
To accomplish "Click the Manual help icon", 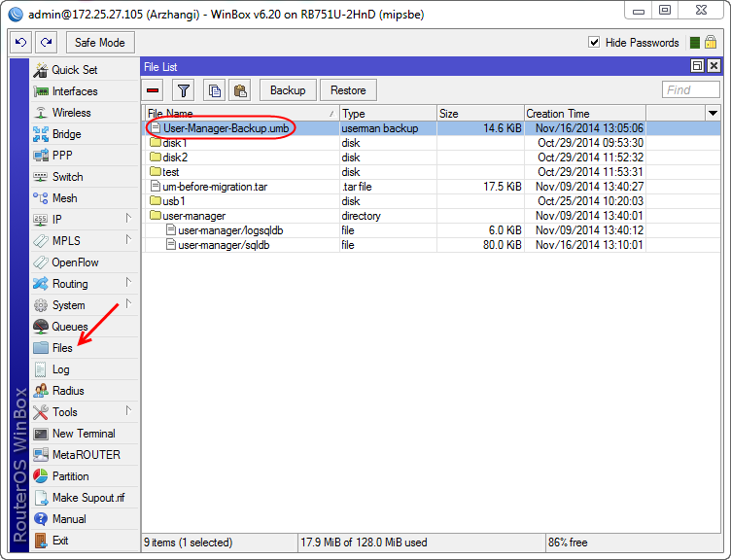I will (41, 519).
